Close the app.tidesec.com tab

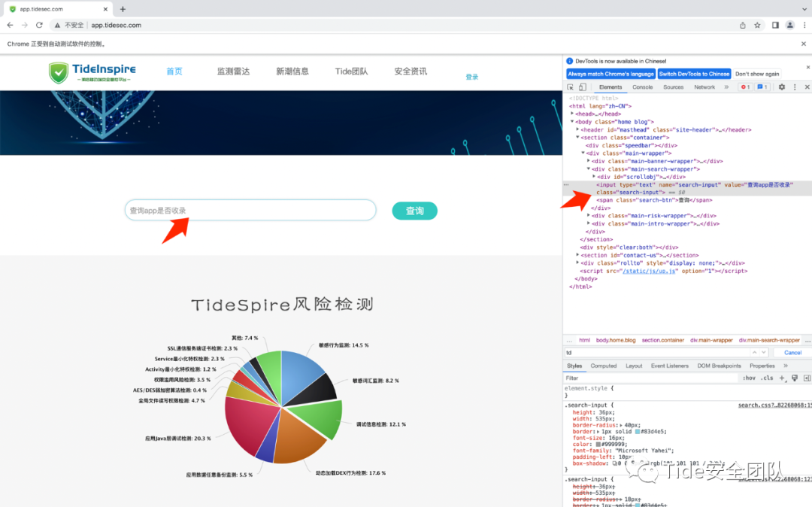click(x=105, y=9)
